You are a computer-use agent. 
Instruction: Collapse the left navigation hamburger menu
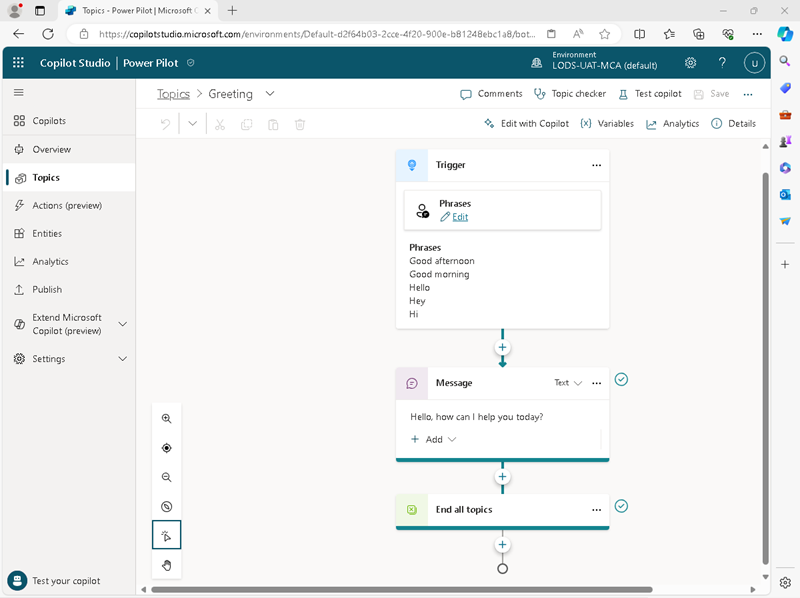click(19, 92)
